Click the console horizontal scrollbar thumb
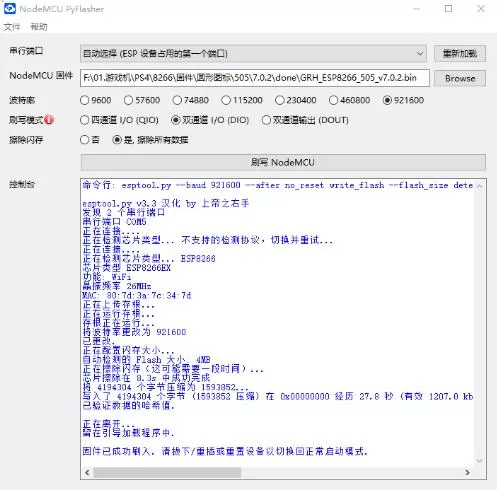Screen dimensions: 497x490 point(167,472)
